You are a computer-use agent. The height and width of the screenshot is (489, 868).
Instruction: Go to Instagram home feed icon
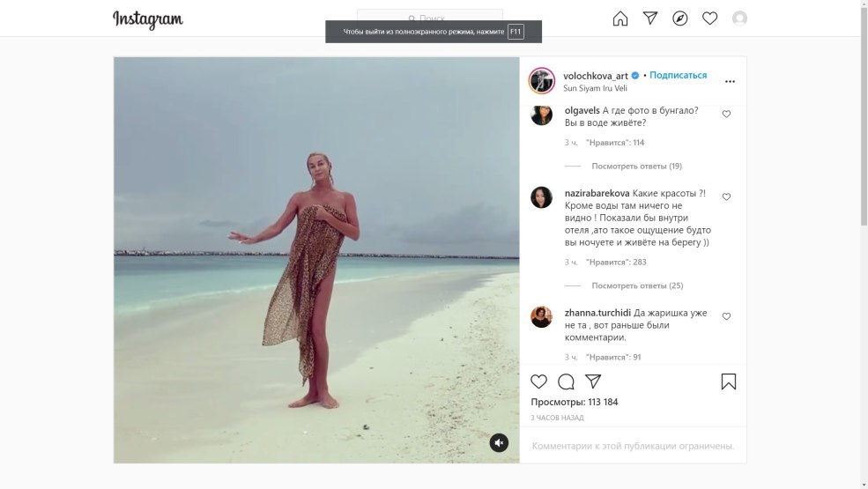620,19
